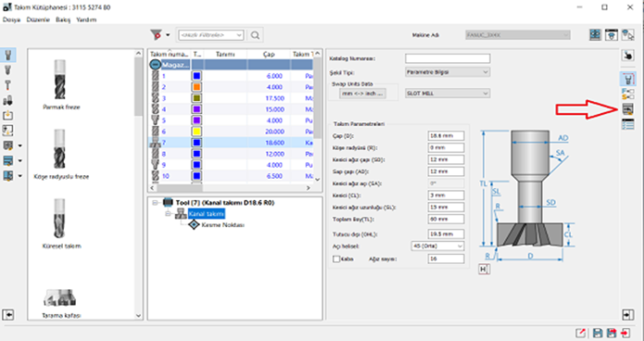The width and height of the screenshot is (644, 341).
Task: Select the tool row with diameter 20.000
Action: tap(230, 132)
